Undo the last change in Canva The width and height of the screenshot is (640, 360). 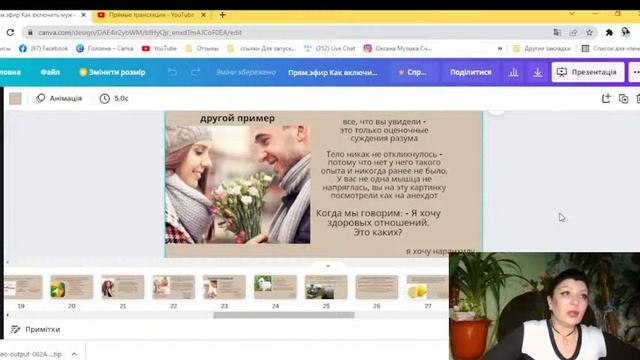coord(173,72)
